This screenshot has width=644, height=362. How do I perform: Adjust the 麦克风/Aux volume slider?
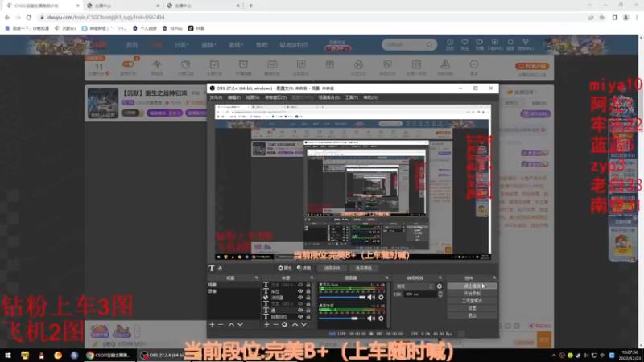342,297
